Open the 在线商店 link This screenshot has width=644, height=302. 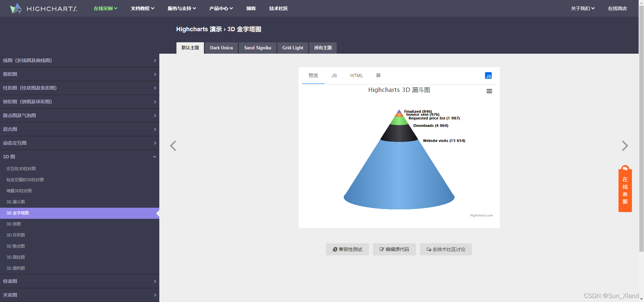click(x=618, y=8)
